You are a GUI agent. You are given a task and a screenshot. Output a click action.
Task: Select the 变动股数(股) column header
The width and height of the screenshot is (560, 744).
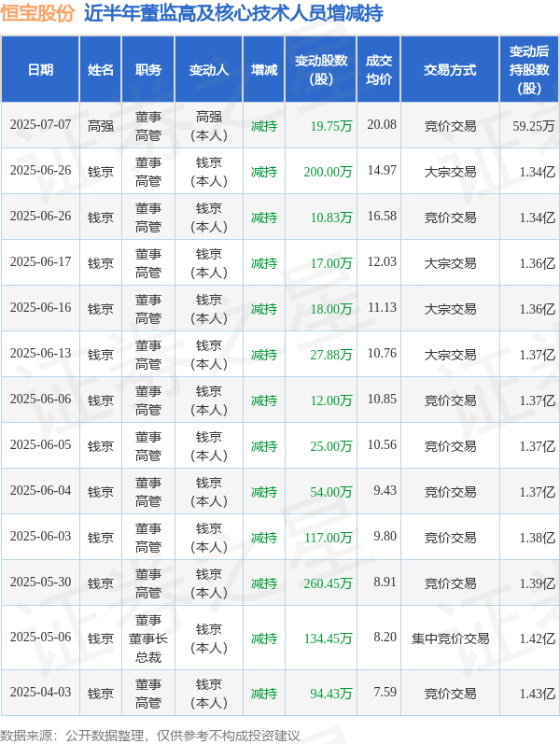pos(321,70)
